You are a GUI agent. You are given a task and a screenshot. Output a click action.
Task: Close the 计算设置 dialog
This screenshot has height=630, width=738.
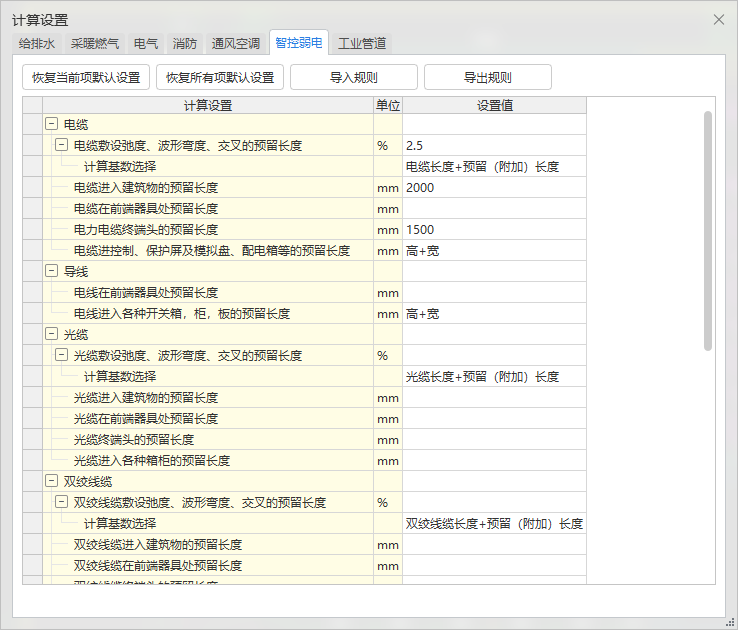(x=718, y=20)
